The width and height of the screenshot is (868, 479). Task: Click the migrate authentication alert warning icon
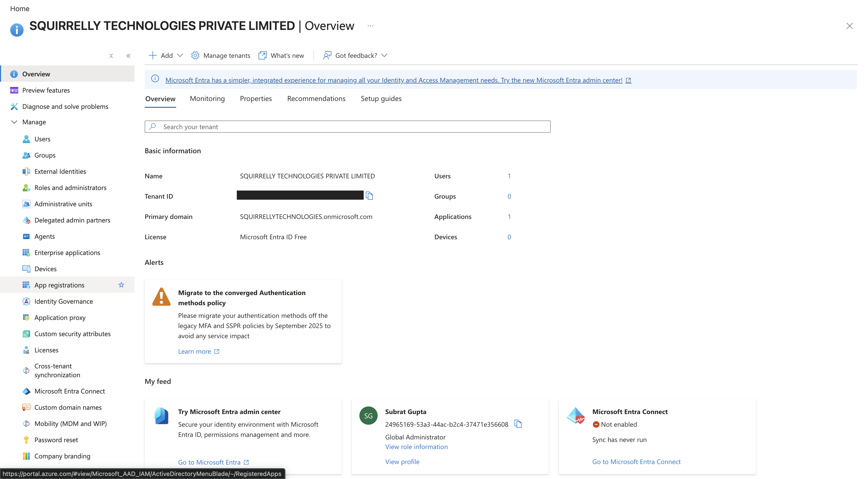click(161, 297)
